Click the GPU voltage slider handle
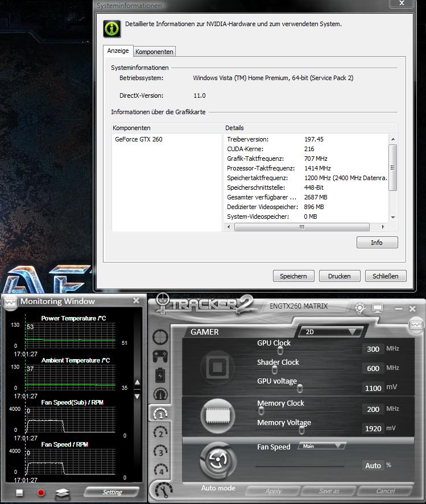The image size is (426, 504). (x=300, y=389)
